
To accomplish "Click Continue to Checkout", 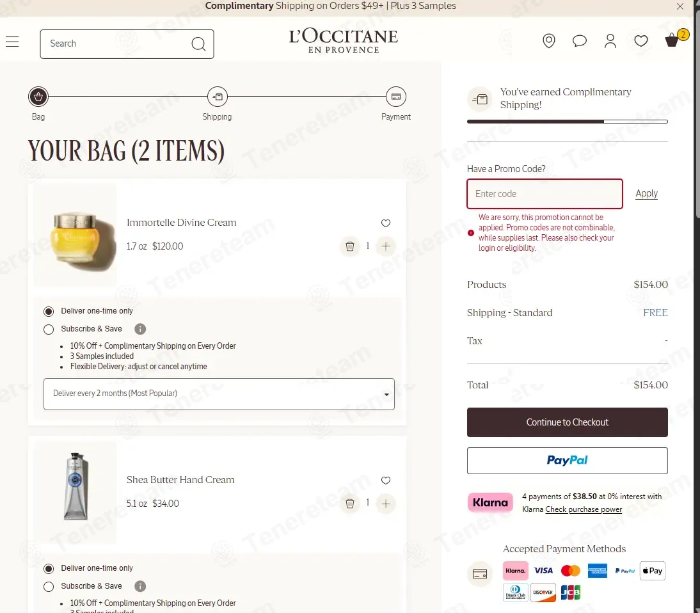I will tap(568, 422).
